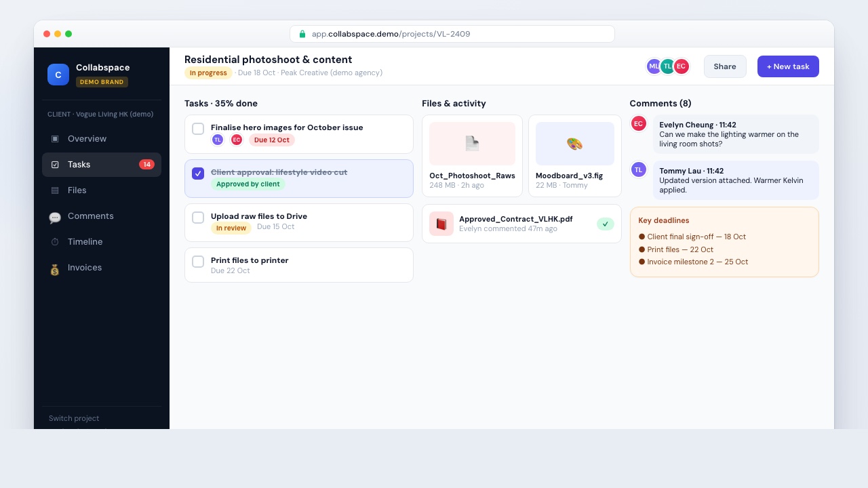Click Residential photoshoot & content title

click(269, 60)
